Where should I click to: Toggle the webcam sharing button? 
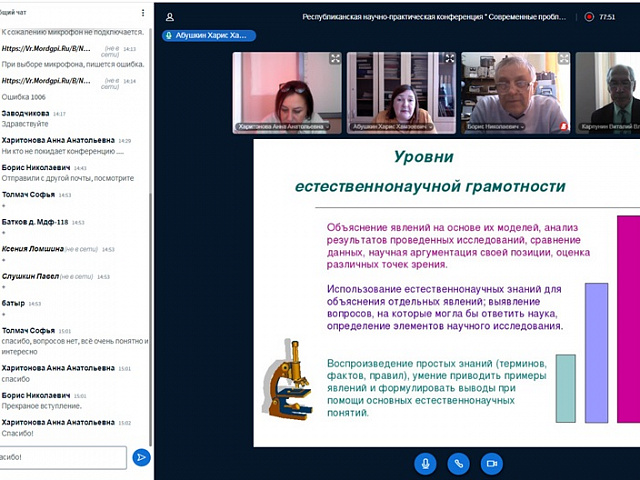(491, 463)
